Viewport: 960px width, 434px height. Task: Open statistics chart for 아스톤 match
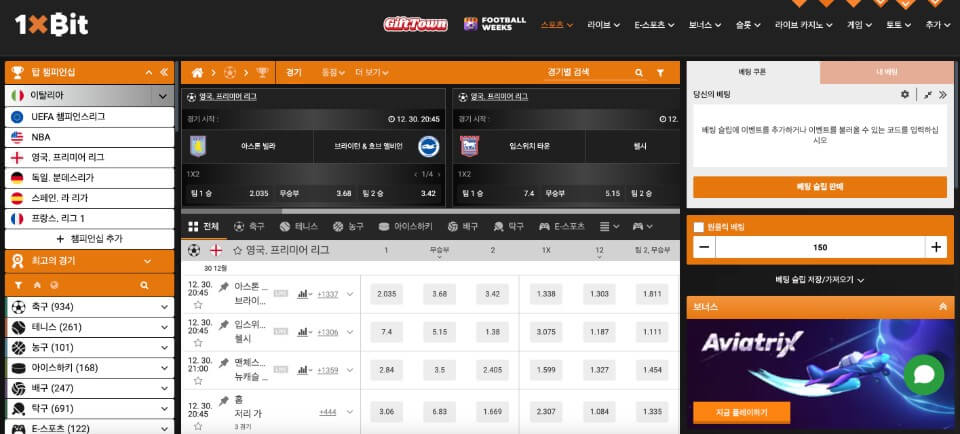coord(302,294)
